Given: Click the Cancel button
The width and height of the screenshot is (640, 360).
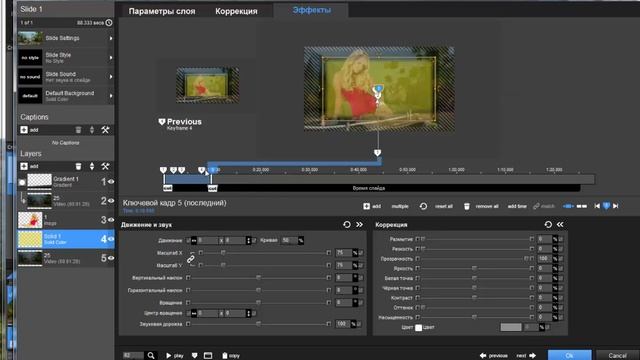Looking at the screenshot, I should pos(617,355).
